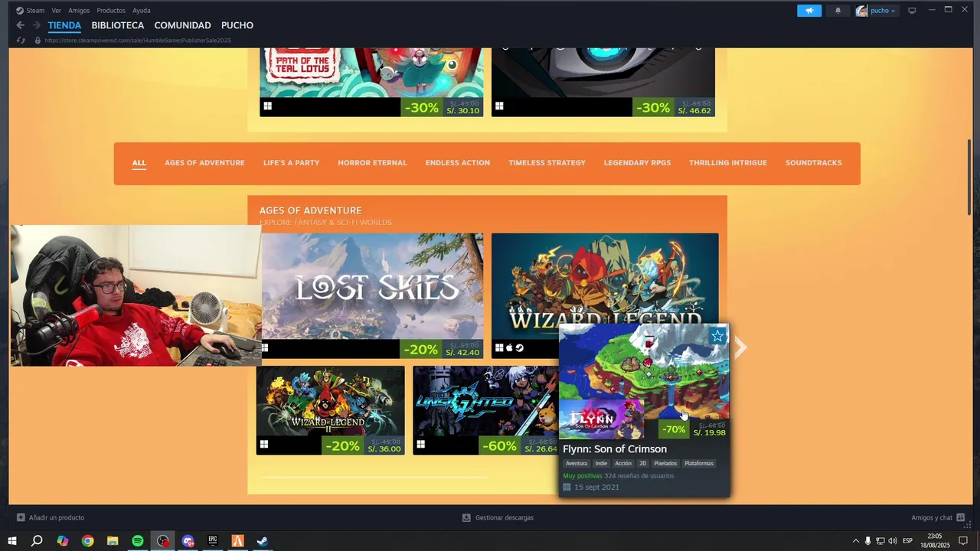
Task: Click the Steam taskbar icon
Action: click(263, 541)
